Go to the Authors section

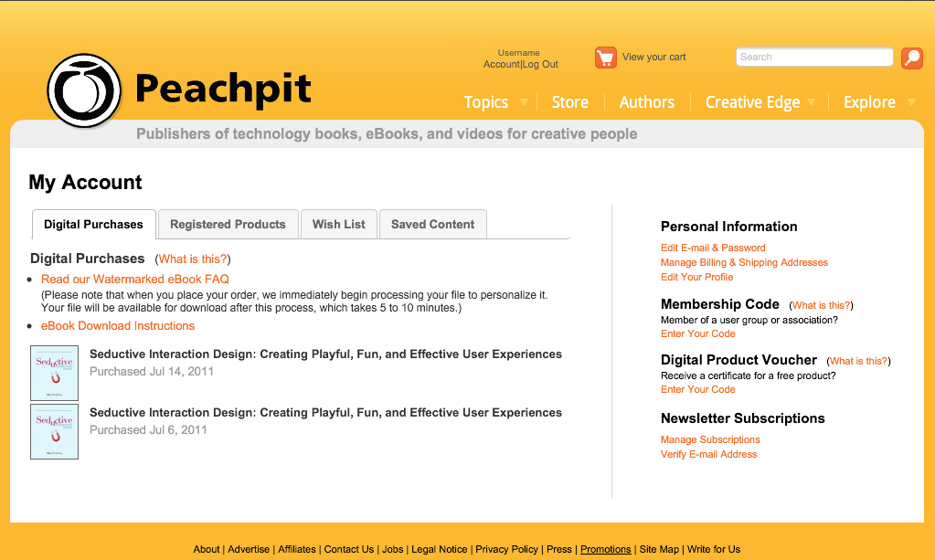point(647,102)
